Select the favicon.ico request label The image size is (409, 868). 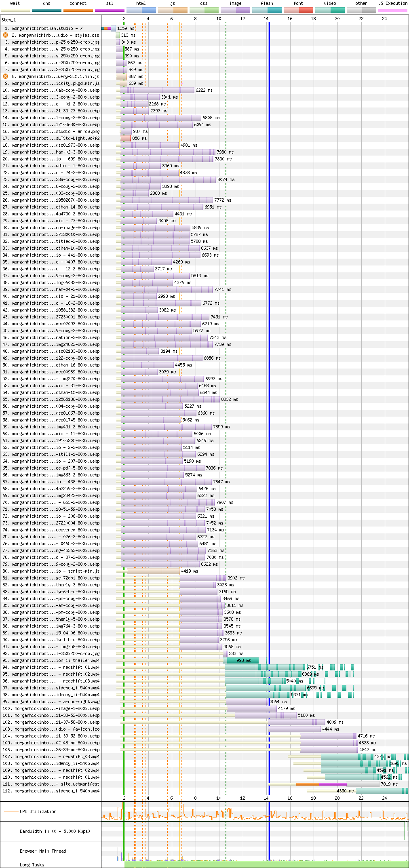51,729
